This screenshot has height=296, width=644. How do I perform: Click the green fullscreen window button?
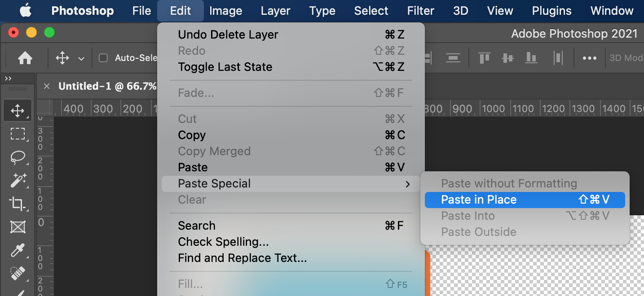tap(49, 33)
